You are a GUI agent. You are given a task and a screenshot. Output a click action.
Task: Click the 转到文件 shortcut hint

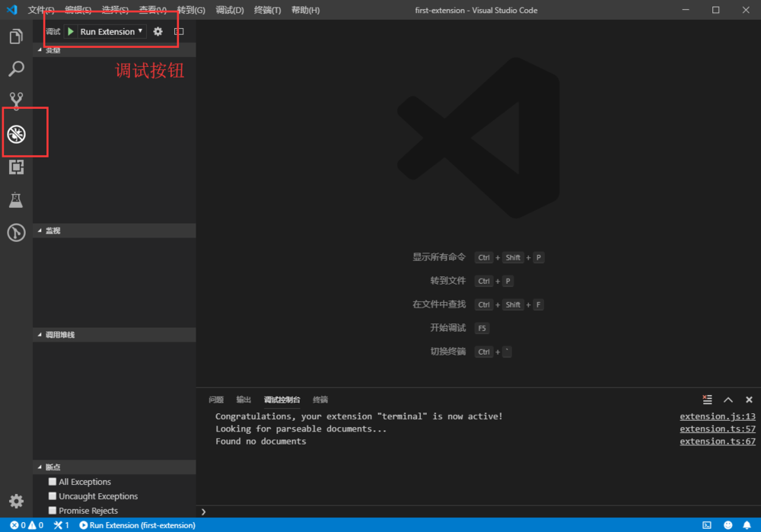[471, 281]
